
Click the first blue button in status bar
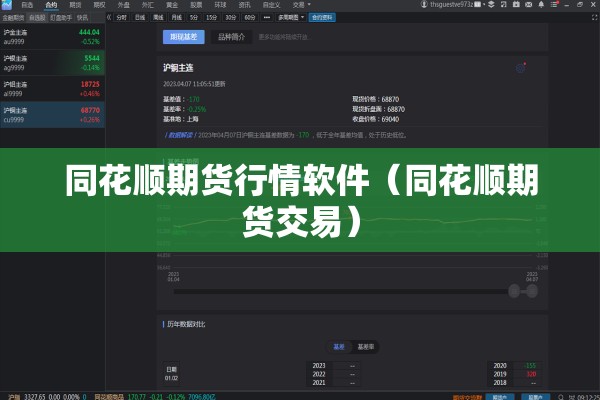[500, 397]
